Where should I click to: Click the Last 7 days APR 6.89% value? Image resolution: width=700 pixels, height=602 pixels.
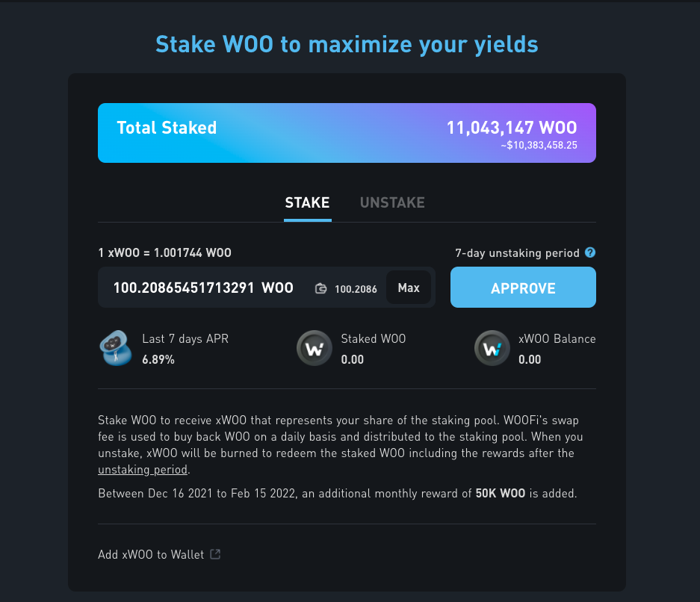coord(158,360)
